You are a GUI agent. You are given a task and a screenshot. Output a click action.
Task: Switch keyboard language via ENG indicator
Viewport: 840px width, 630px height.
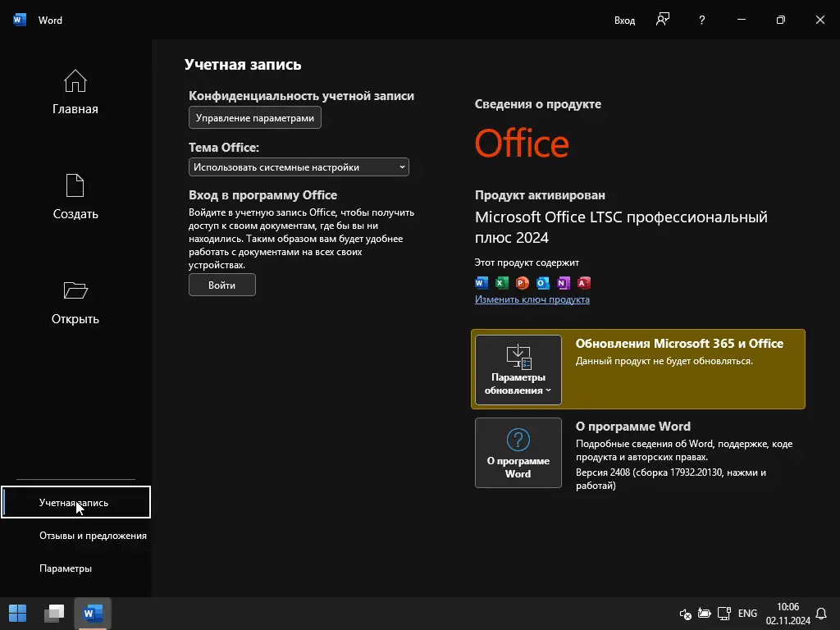[x=747, y=613]
